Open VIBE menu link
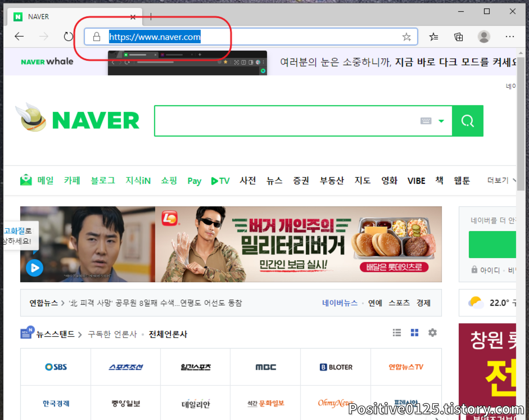The image size is (529, 420). tap(416, 181)
